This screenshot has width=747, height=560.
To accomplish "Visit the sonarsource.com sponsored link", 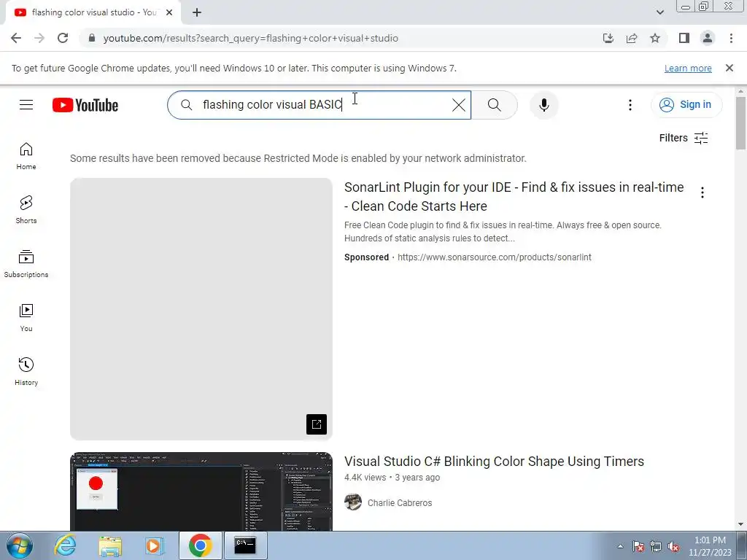I will pos(495,257).
